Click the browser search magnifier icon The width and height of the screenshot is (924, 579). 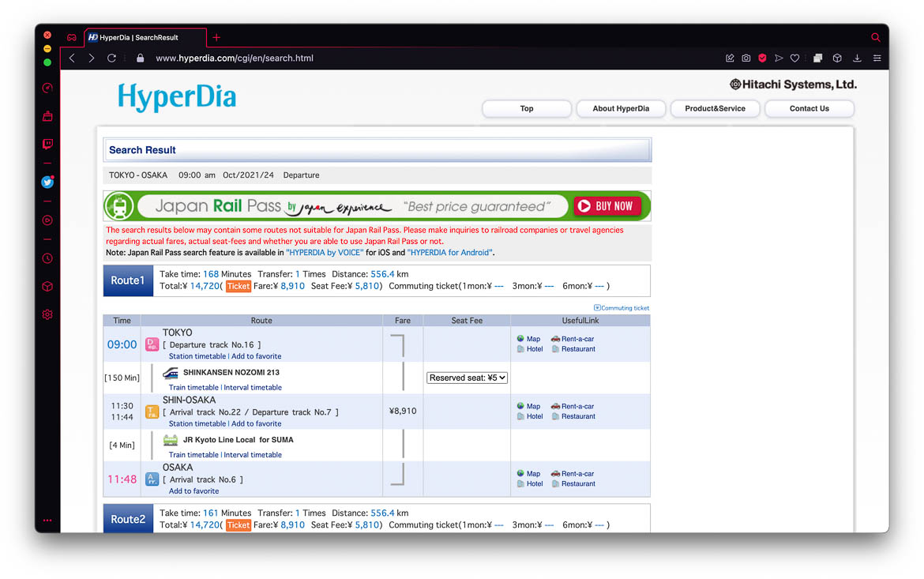pyautogui.click(x=876, y=37)
